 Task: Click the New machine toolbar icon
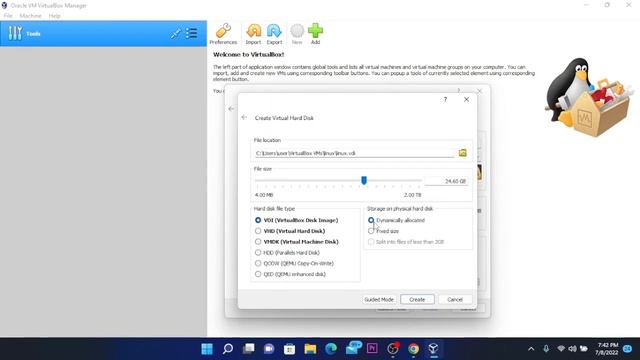coord(297,34)
